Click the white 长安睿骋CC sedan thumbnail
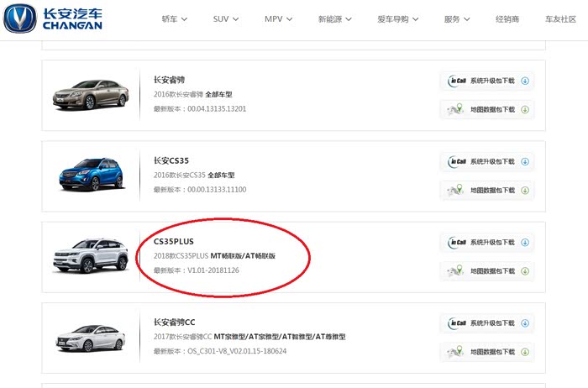Image resolution: width=588 pixels, height=388 pixels. (x=91, y=338)
